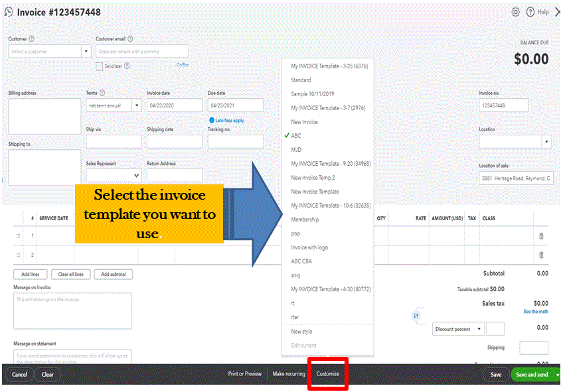This screenshot has width=561, height=392.
Task: Click the Terms help icon
Action: (102, 93)
